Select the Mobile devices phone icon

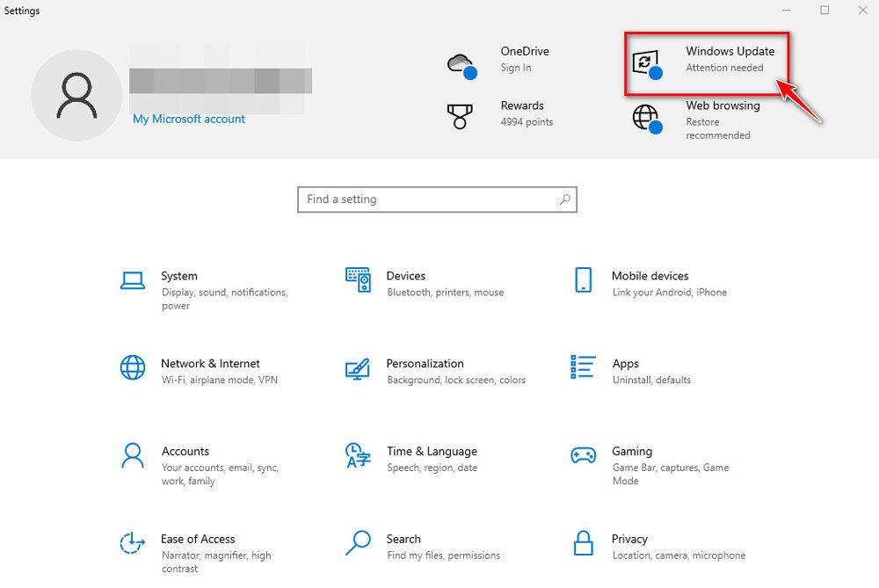(583, 279)
